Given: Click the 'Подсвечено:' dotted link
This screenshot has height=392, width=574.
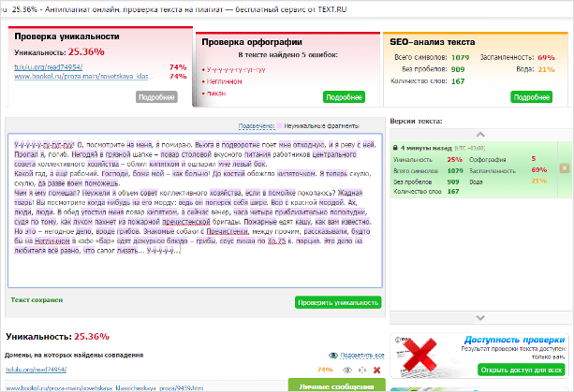Looking at the screenshot, I should 257,125.
